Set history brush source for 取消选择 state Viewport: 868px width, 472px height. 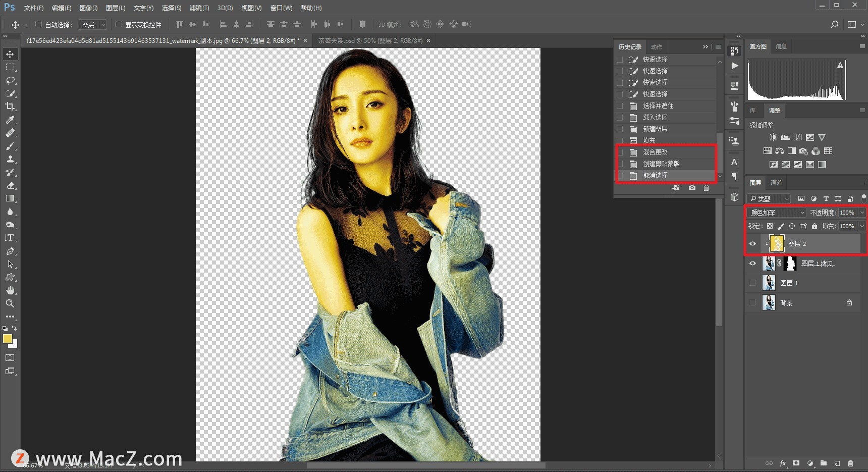click(x=620, y=175)
